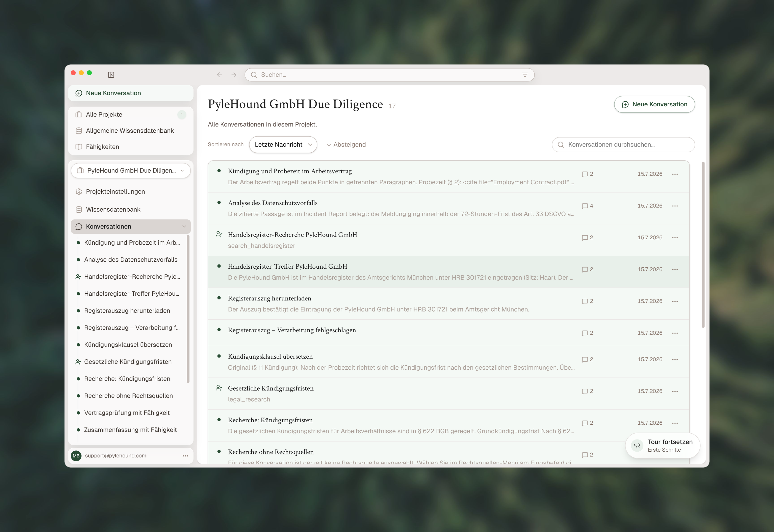Open Alle Projekte in sidebar

point(131,114)
